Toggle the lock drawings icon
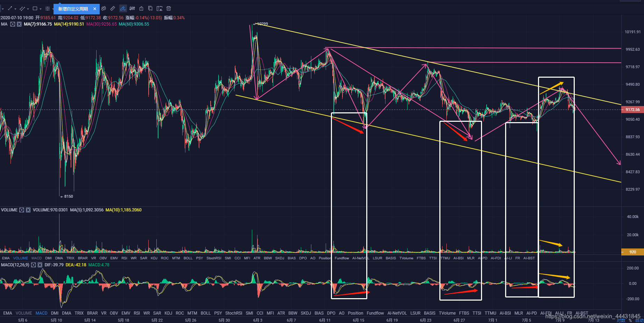The width and height of the screenshot is (644, 323). click(x=141, y=8)
